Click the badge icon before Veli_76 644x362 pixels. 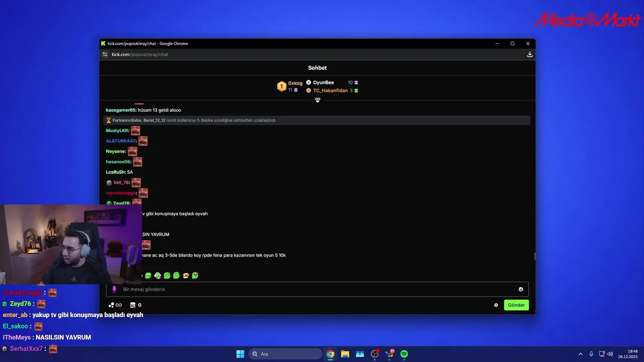click(x=109, y=183)
